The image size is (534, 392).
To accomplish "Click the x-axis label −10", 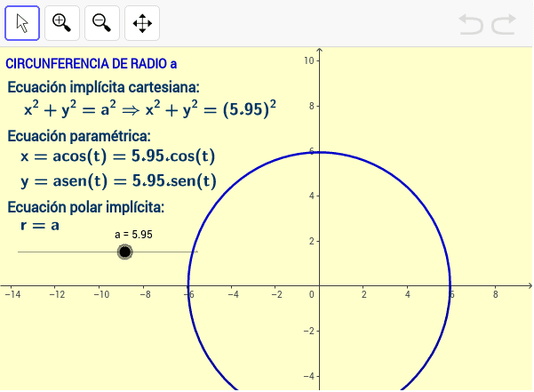I will tap(101, 294).
